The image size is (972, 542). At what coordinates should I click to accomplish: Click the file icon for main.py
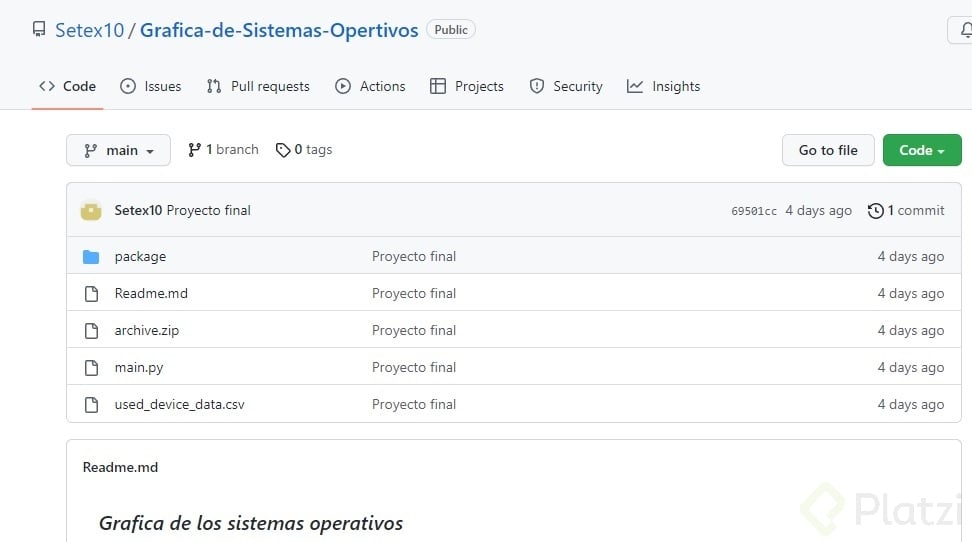pyautogui.click(x=91, y=368)
